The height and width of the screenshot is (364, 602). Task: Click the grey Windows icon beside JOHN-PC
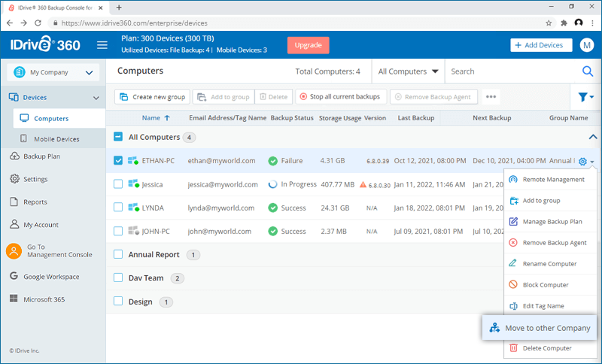pos(133,231)
